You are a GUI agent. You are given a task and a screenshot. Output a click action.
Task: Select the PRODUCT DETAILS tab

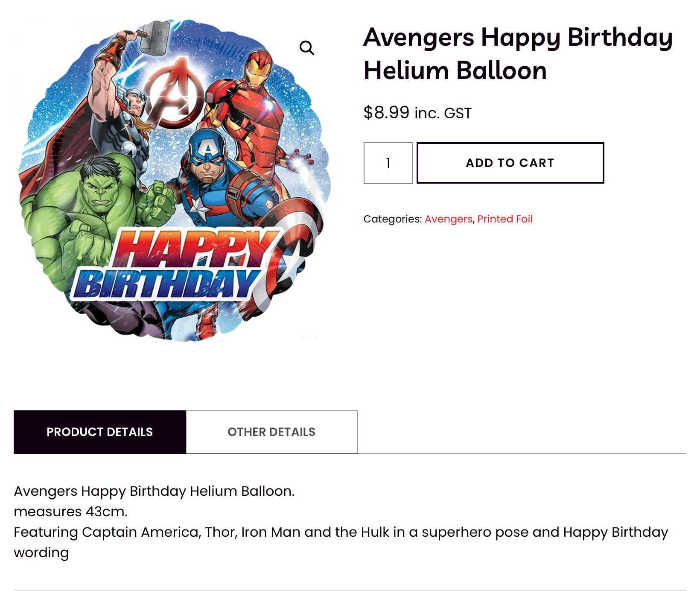point(100,432)
